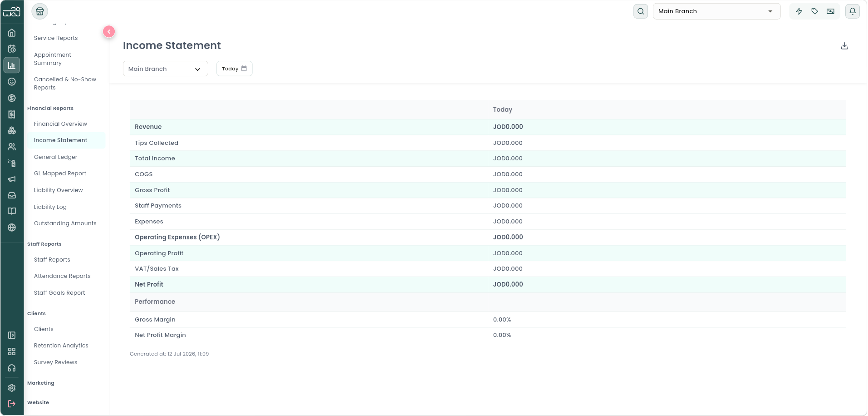The width and height of the screenshot is (868, 416).
Task: Open the Main Branch filter below the title
Action: pos(166,69)
